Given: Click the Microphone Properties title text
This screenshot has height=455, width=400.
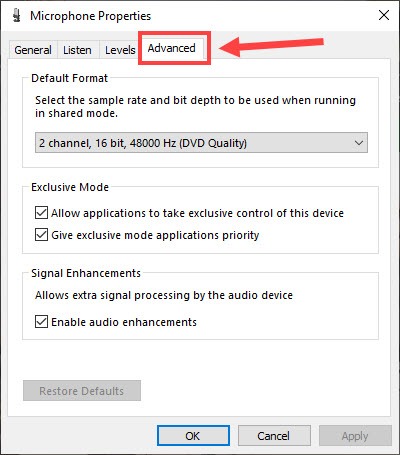Looking at the screenshot, I should tap(90, 16).
